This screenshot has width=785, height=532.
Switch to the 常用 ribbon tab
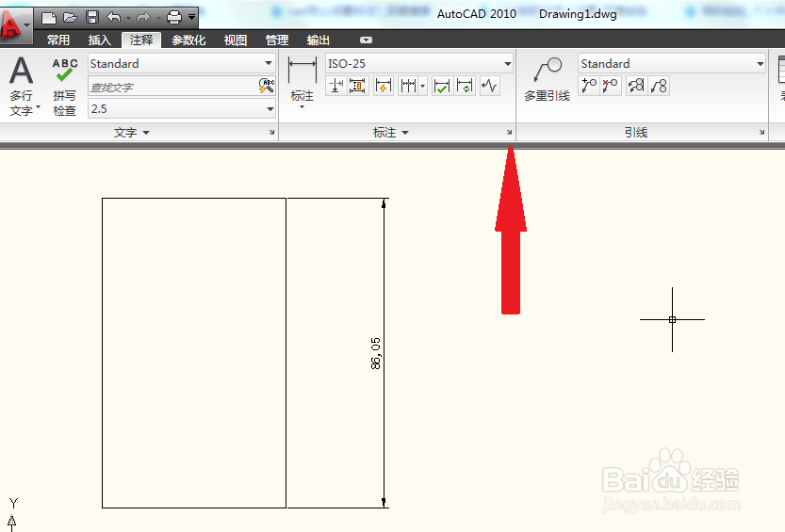click(x=58, y=40)
